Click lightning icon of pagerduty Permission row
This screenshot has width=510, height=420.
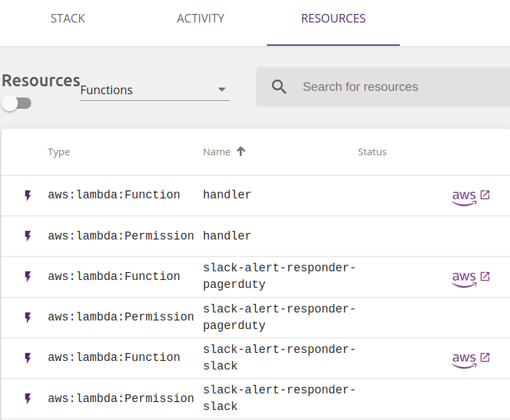pos(28,317)
